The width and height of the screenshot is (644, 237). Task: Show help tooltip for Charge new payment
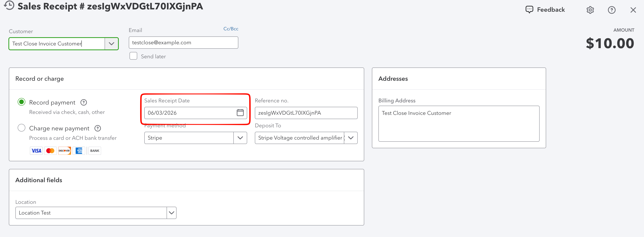pyautogui.click(x=97, y=128)
